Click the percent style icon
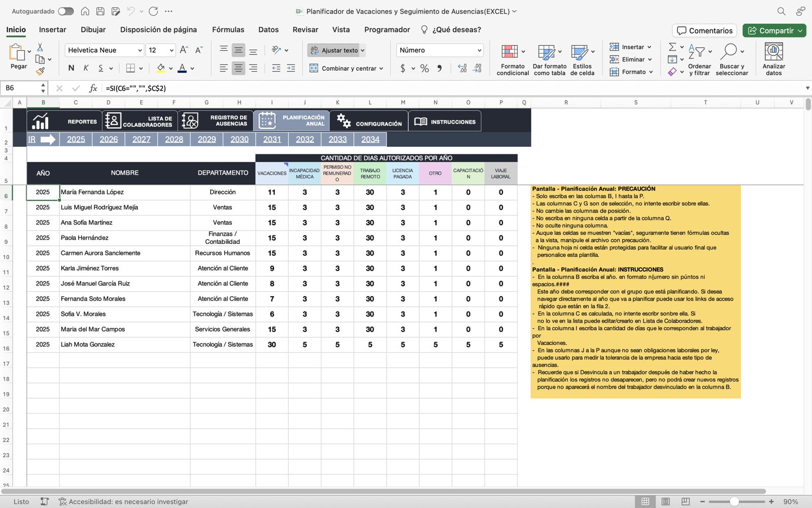 click(x=424, y=68)
